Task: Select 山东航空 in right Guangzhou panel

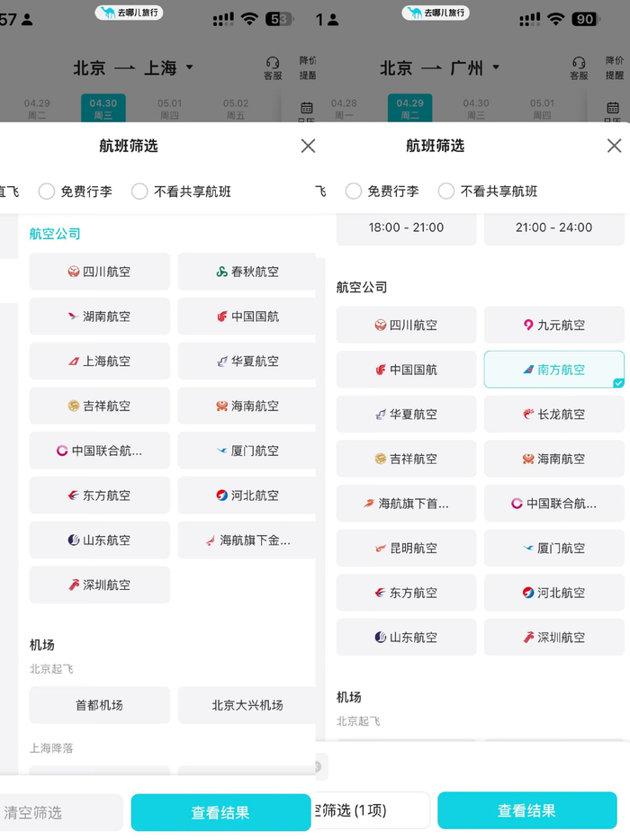Action: (406, 638)
